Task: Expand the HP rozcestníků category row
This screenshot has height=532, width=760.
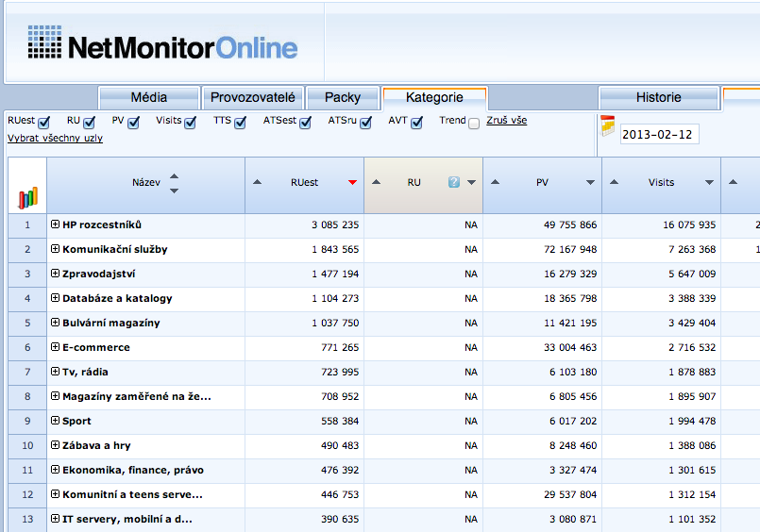Action: pos(55,224)
